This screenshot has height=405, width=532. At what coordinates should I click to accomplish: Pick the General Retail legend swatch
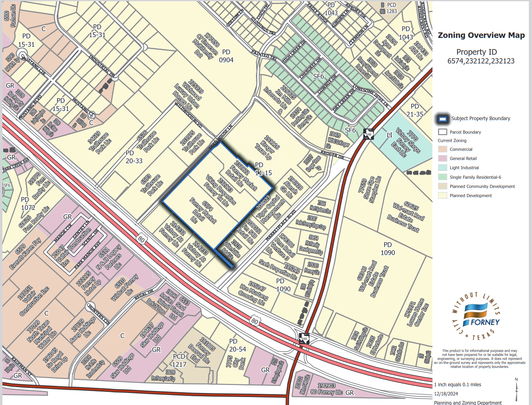pyautogui.click(x=442, y=158)
